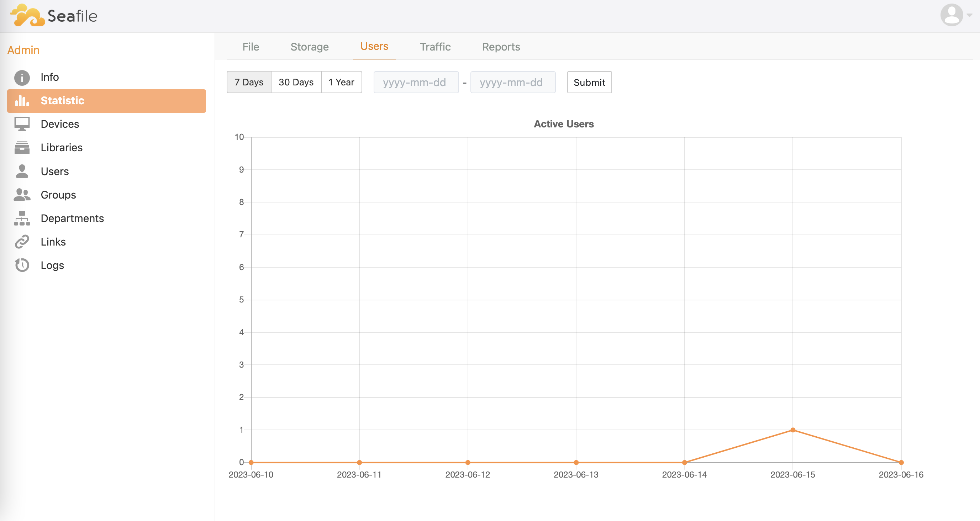Click the 2023-06-12 data point

tap(468, 462)
